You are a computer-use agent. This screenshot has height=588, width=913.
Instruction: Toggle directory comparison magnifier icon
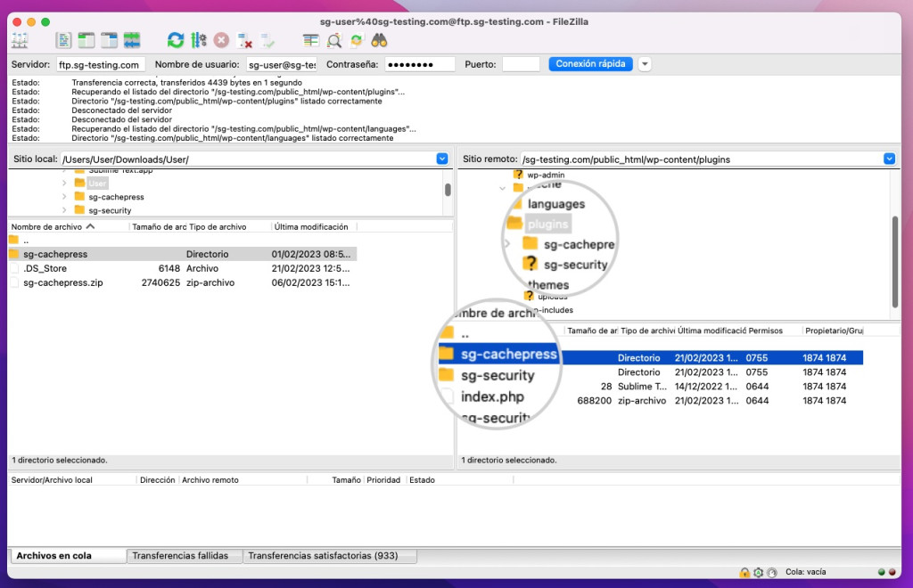click(334, 41)
